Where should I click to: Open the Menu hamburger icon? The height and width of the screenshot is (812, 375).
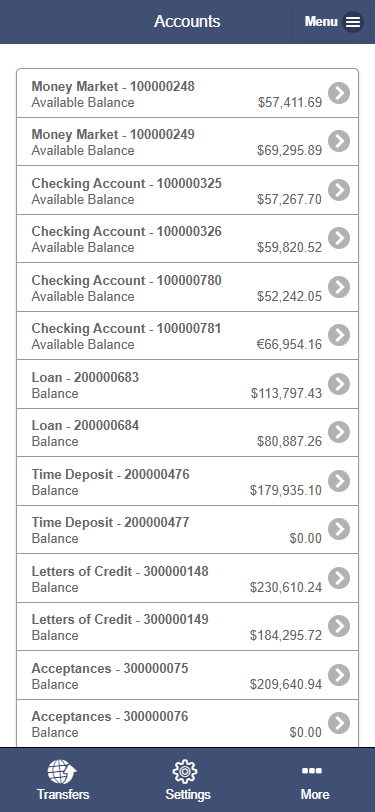[x=353, y=22]
